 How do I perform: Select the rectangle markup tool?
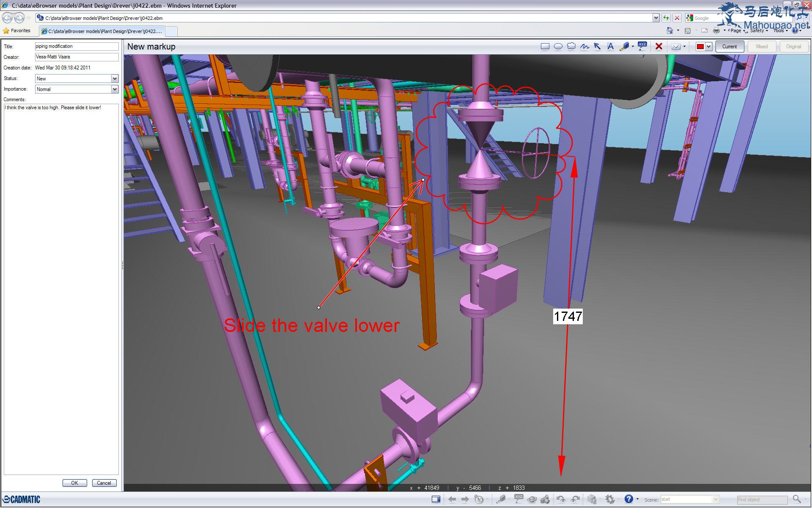[545, 47]
